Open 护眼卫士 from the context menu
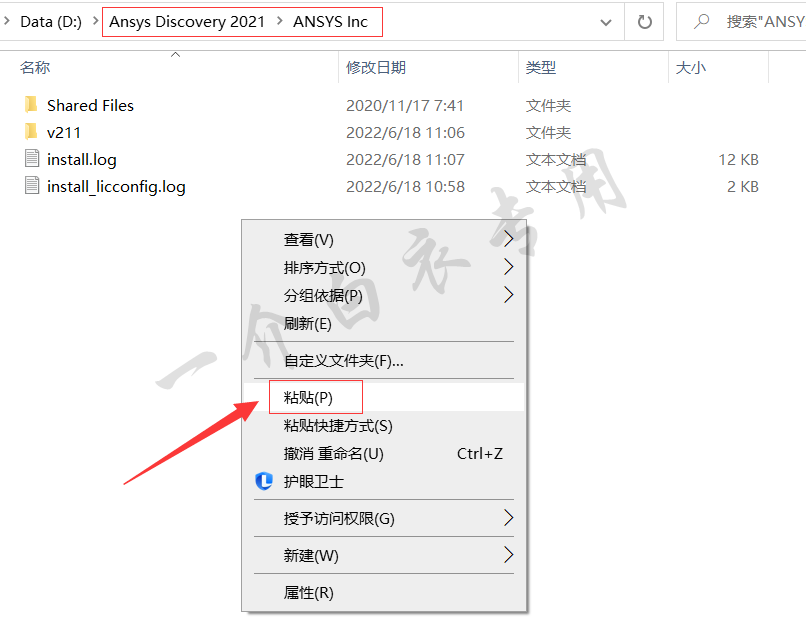Image resolution: width=806 pixels, height=633 pixels. tap(383, 481)
